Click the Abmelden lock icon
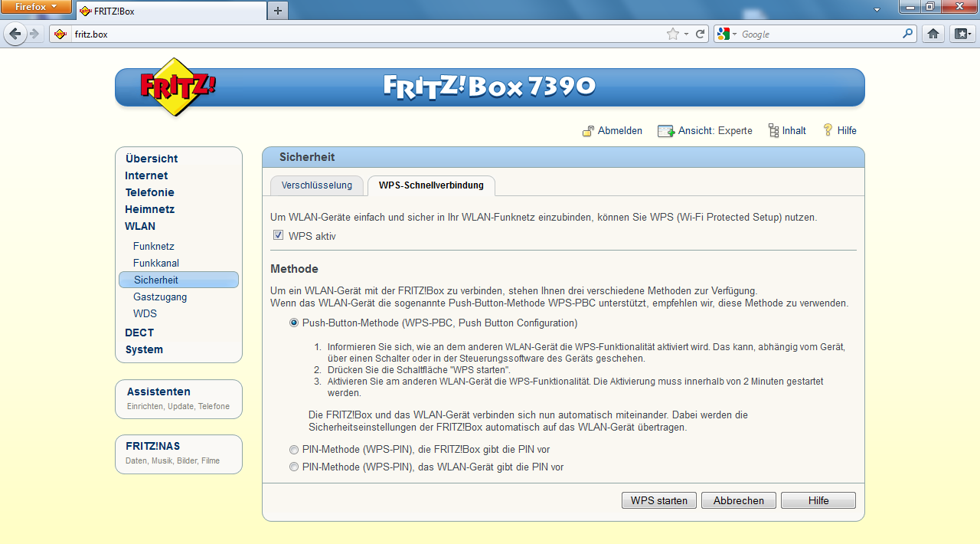The width and height of the screenshot is (980, 544). click(588, 131)
